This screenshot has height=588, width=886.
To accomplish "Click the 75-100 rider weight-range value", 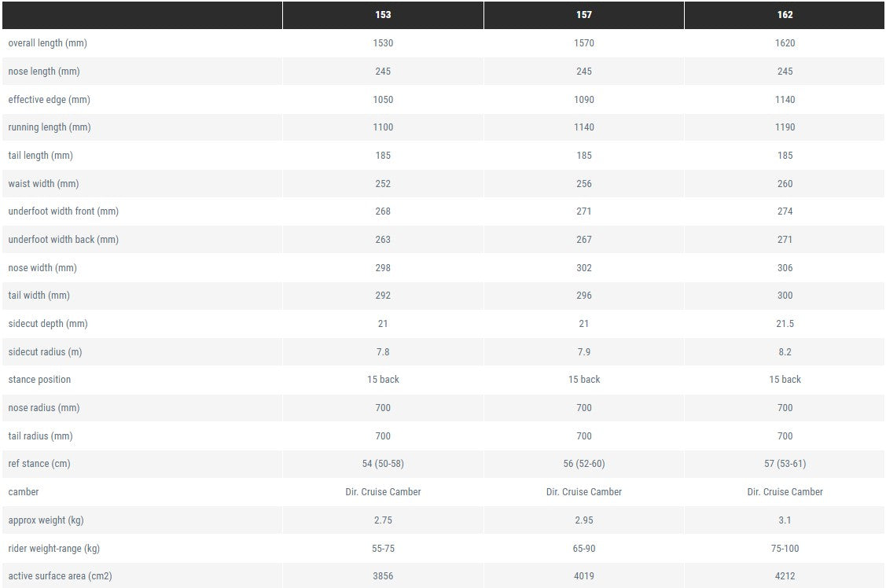I will coord(785,549).
